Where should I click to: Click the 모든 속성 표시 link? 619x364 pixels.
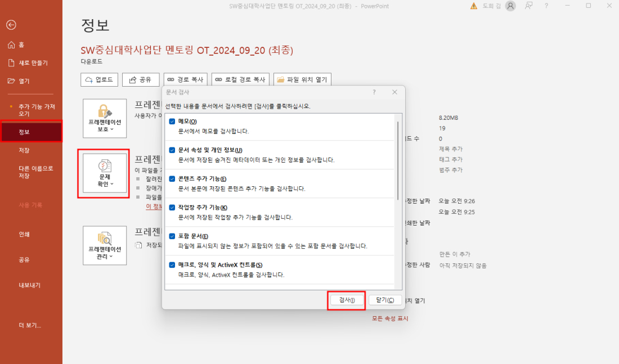pyautogui.click(x=390, y=318)
